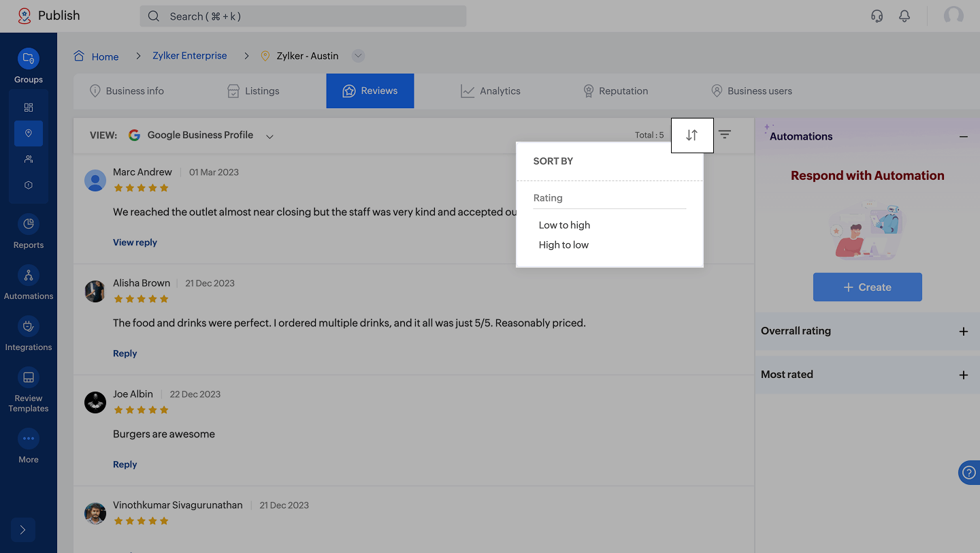Open Reports in the sidebar
The image size is (980, 553).
coord(29,232)
